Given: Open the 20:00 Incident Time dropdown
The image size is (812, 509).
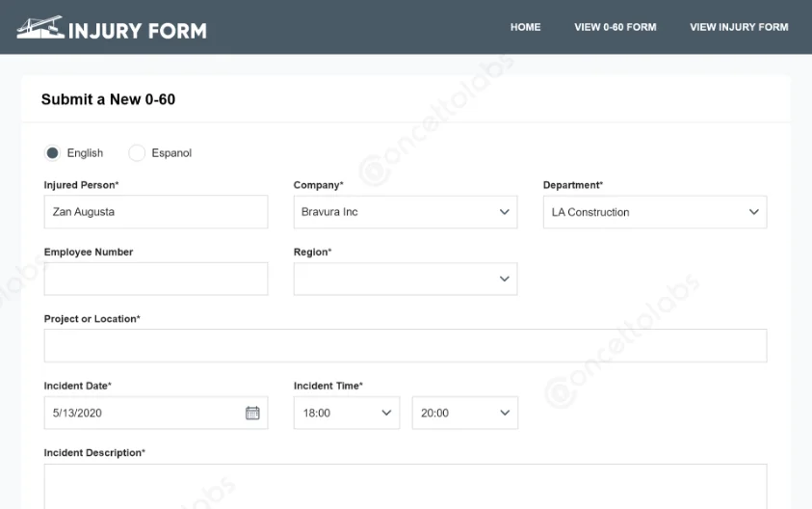Looking at the screenshot, I should pyautogui.click(x=464, y=413).
